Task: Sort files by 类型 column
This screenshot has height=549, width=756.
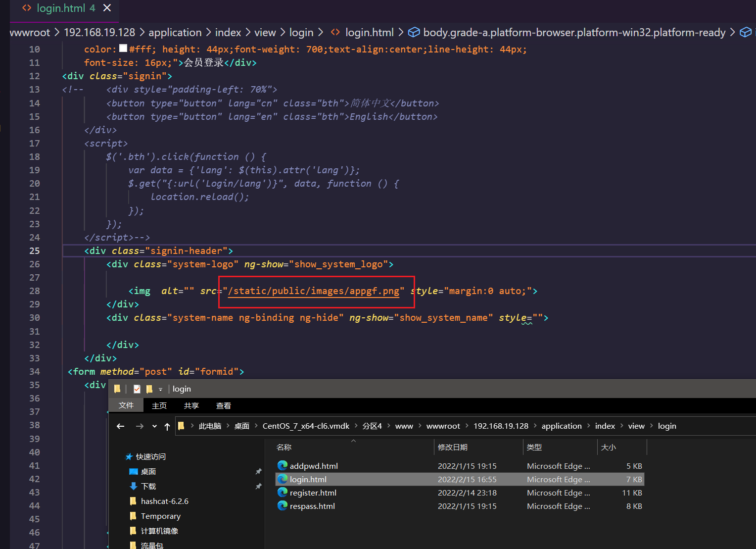Action: pyautogui.click(x=560, y=448)
